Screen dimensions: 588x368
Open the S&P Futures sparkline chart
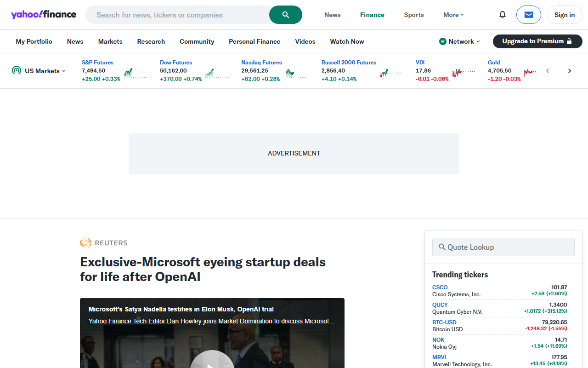[135, 73]
